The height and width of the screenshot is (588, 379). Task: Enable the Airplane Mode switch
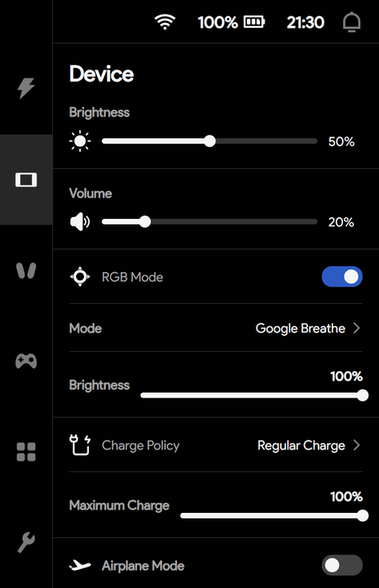(x=342, y=565)
